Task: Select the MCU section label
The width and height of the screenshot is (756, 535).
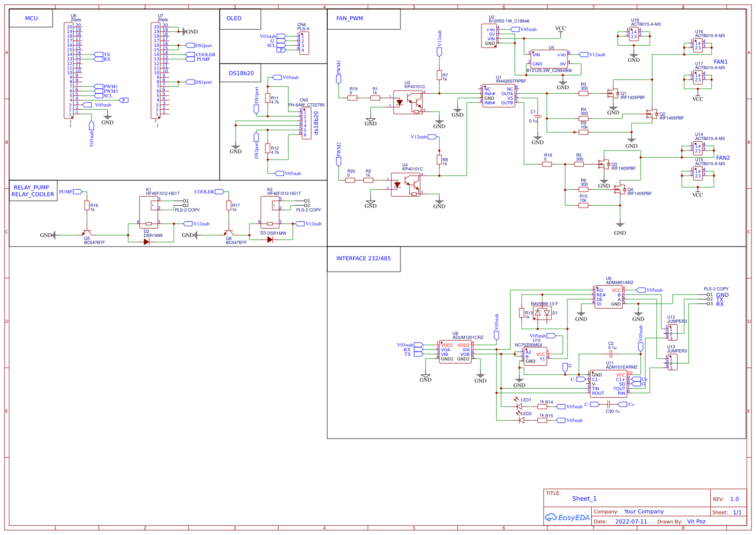Action: [31, 18]
